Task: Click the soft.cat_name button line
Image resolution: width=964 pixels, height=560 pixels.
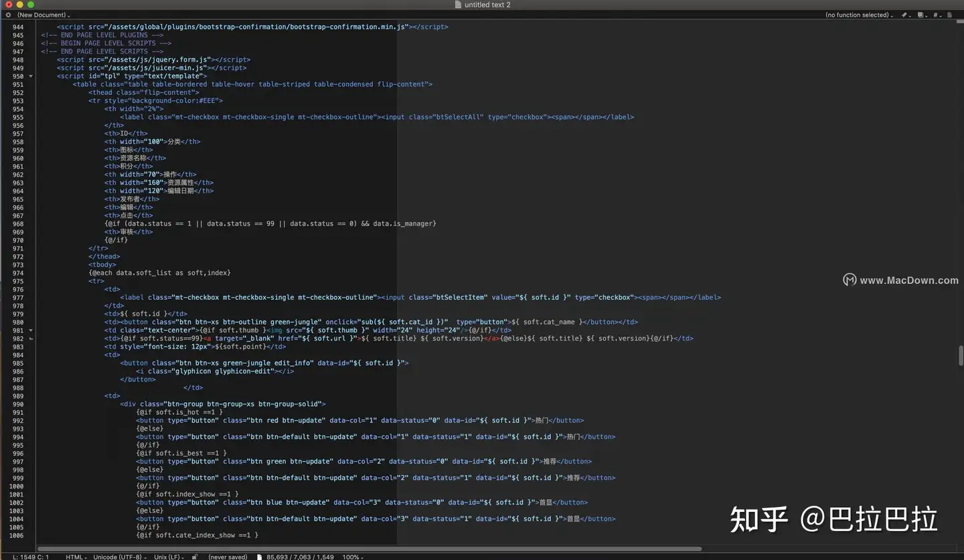Action: 371,322
